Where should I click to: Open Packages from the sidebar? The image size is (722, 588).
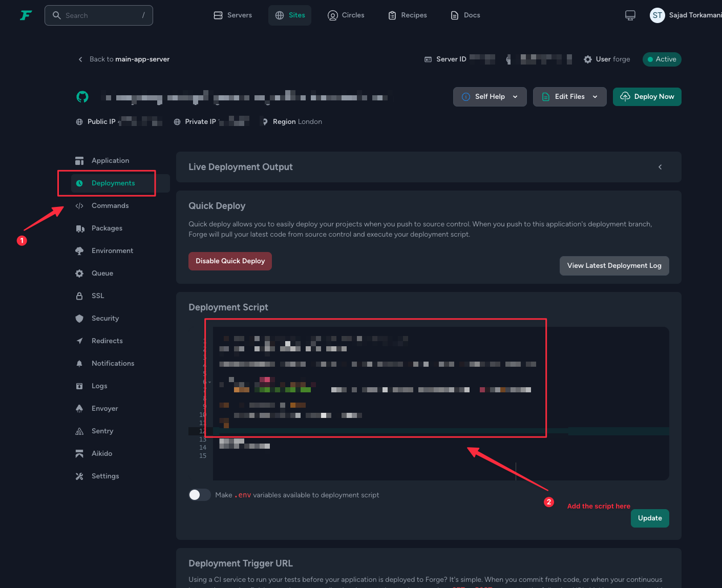107,228
